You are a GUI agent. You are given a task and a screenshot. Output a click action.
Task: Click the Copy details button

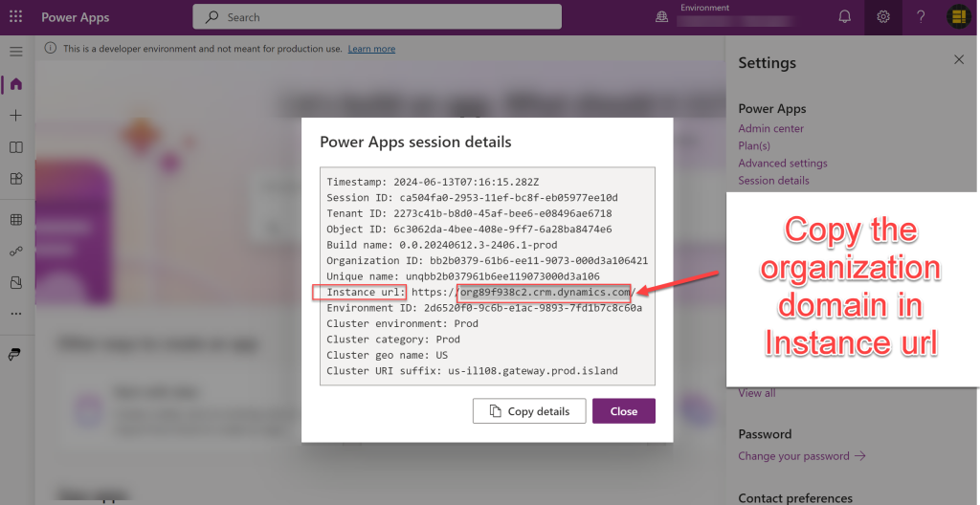tap(528, 411)
